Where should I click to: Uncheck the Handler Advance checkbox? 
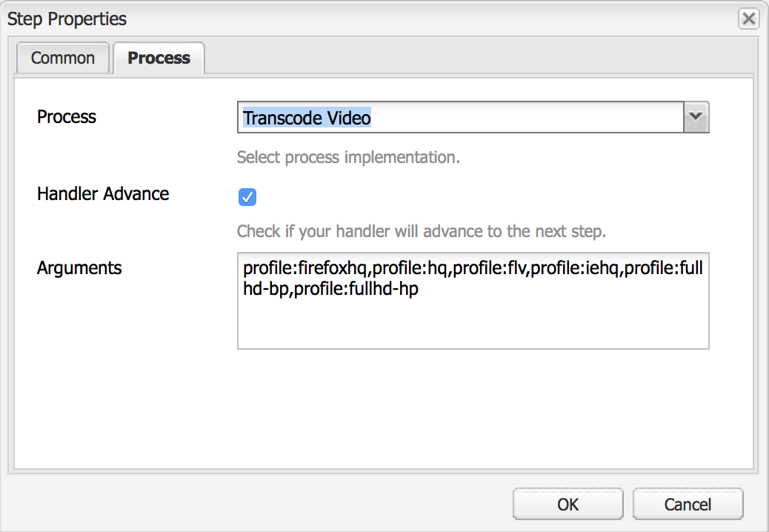247,197
